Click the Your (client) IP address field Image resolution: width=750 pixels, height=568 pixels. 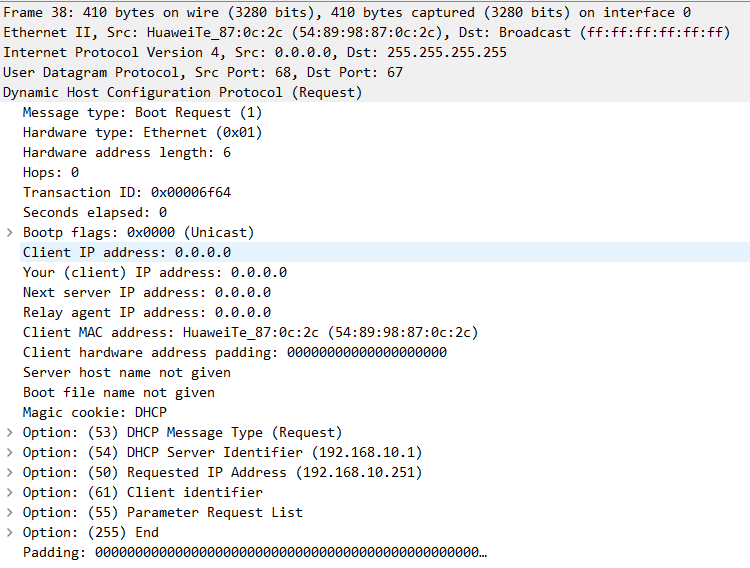click(155, 272)
